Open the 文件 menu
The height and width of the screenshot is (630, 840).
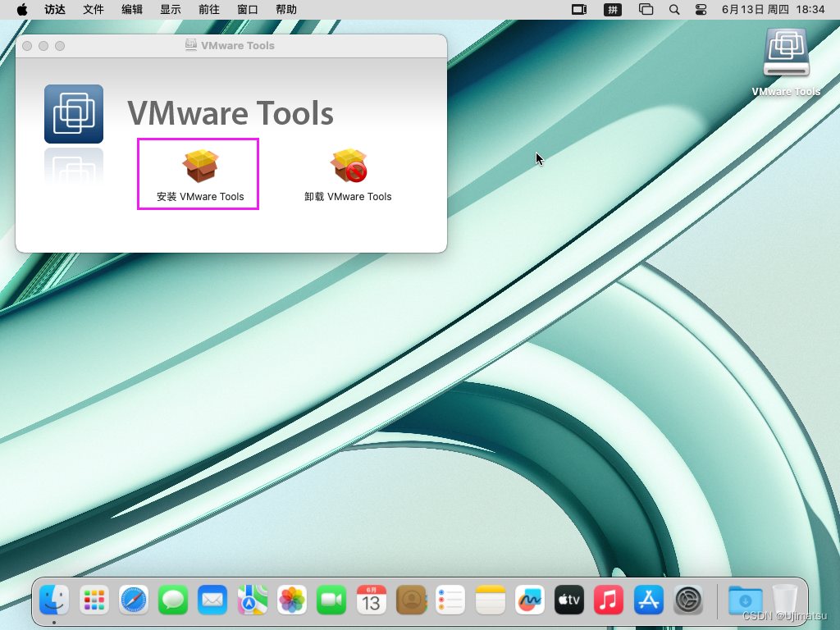(x=94, y=10)
